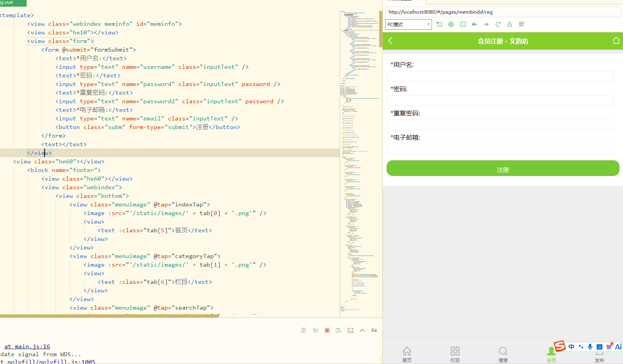Open the QR code icon in browser toolbar
The height and width of the screenshot is (364, 623).
[522, 24]
